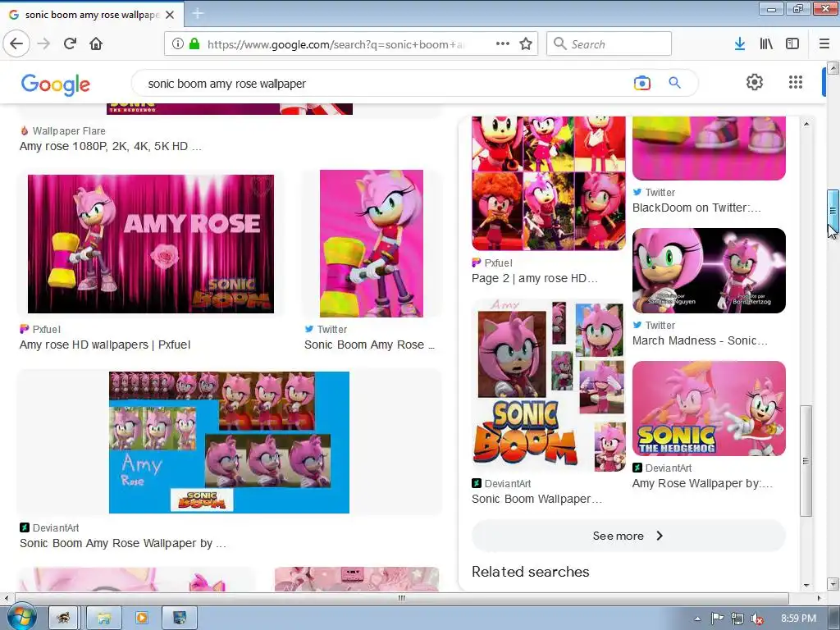The image size is (840, 630).
Task: Open the Pxfuel nine-image Amy grid thumbnail
Action: click(x=549, y=183)
